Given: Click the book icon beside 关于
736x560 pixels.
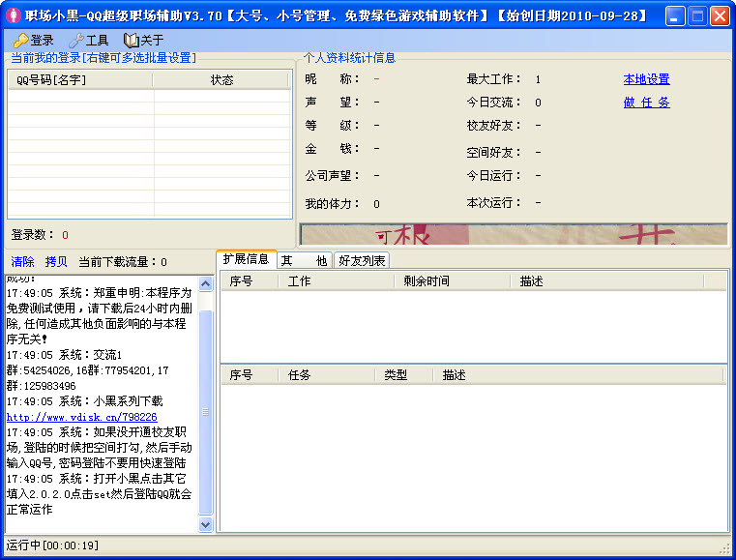Looking at the screenshot, I should 132,41.
